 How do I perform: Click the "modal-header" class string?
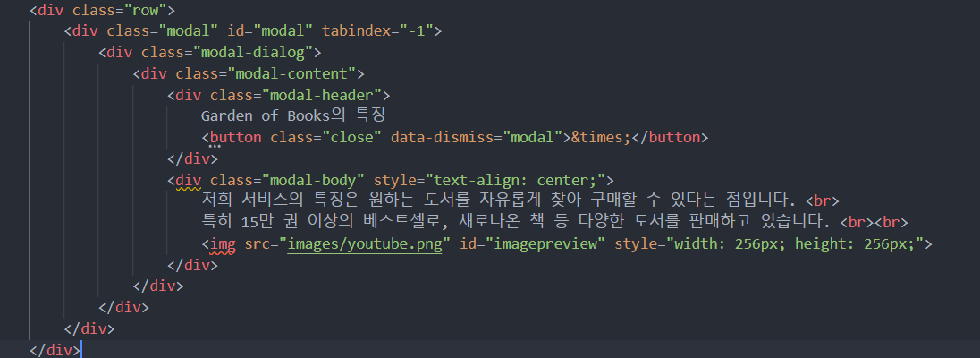(x=322, y=95)
